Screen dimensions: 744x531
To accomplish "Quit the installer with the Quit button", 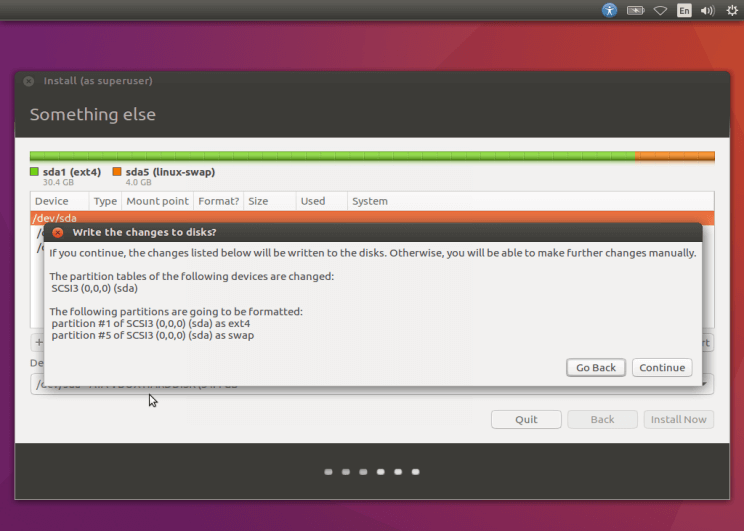I will [x=526, y=419].
